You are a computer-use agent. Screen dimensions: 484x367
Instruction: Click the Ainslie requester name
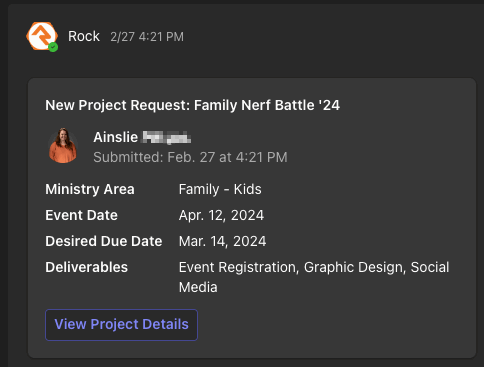coord(115,137)
